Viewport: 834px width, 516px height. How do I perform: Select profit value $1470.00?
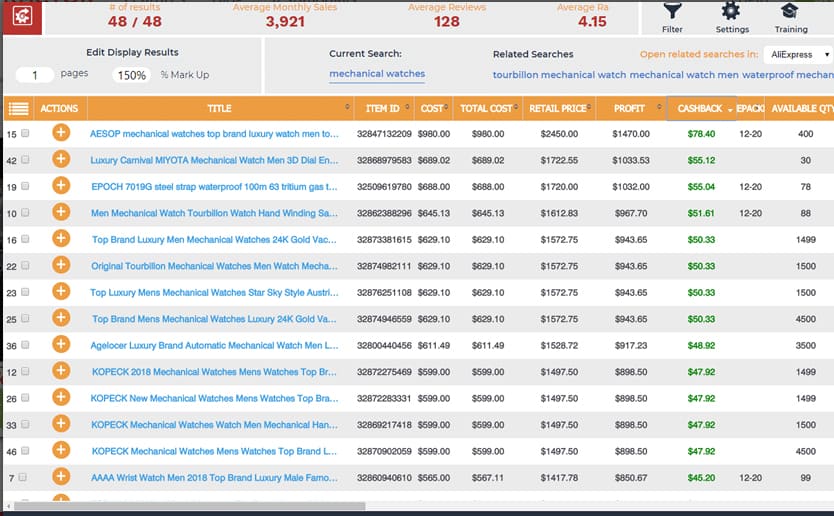[x=631, y=134]
